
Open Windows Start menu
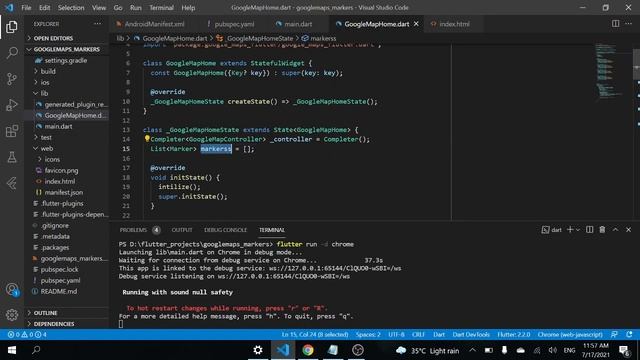(x=12, y=350)
